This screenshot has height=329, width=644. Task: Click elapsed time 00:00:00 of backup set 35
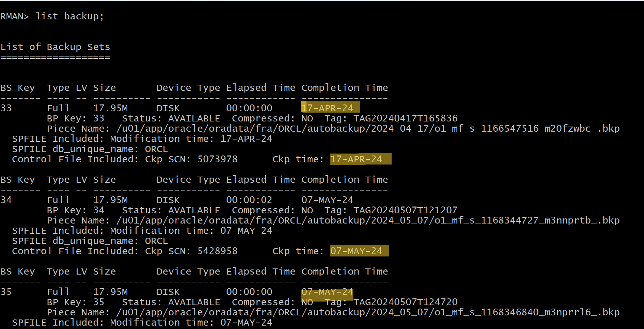[x=249, y=292]
